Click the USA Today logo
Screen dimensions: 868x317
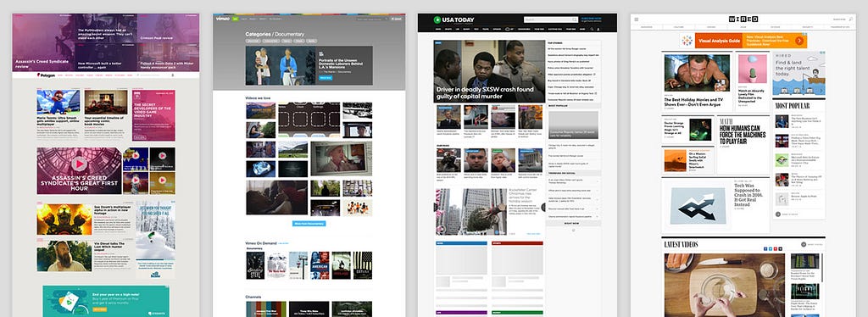point(453,19)
